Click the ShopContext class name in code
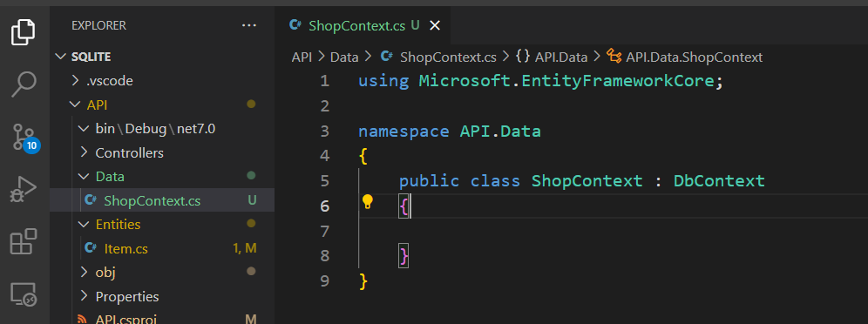Viewport: 868px width, 324px height. point(587,181)
